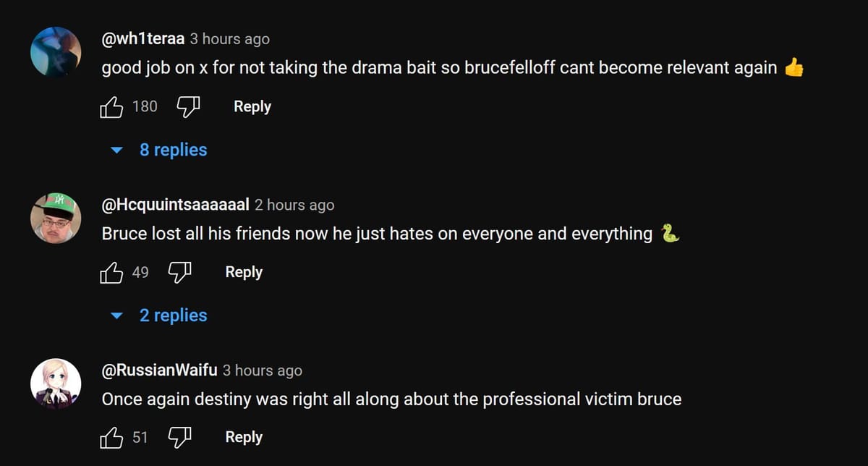Reply to @RussianWaifu's comment
868x466 pixels.
pos(243,437)
